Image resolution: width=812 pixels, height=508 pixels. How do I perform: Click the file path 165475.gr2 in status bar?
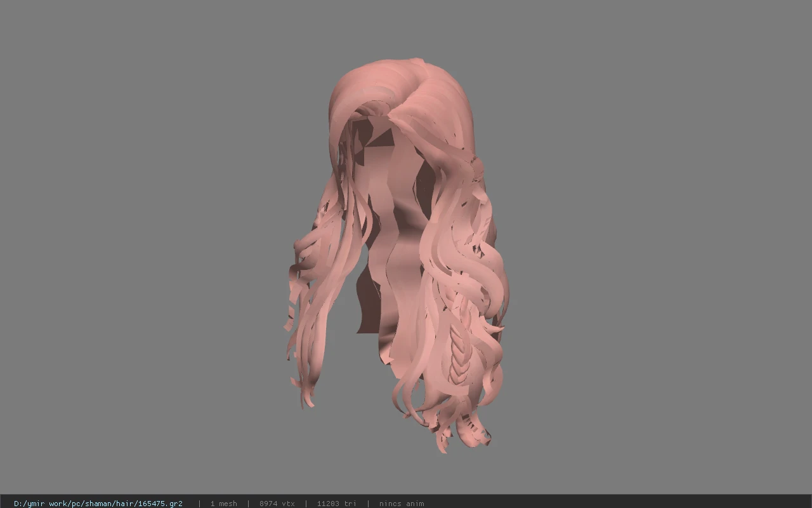pyautogui.click(x=98, y=504)
